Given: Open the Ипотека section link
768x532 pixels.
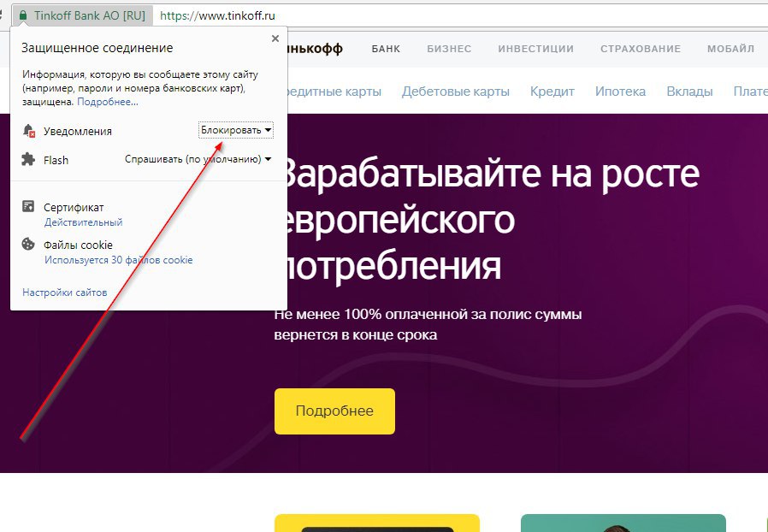Looking at the screenshot, I should (620, 92).
